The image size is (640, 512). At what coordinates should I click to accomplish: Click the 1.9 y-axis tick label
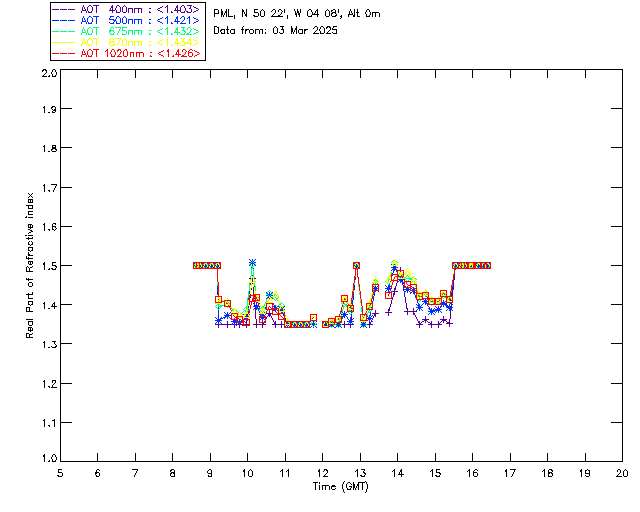(x=49, y=109)
